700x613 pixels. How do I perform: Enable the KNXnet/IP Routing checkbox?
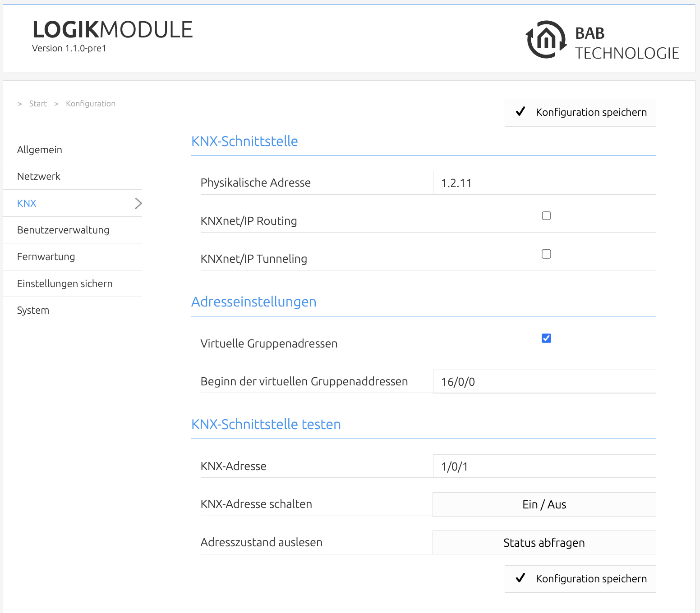[546, 216]
